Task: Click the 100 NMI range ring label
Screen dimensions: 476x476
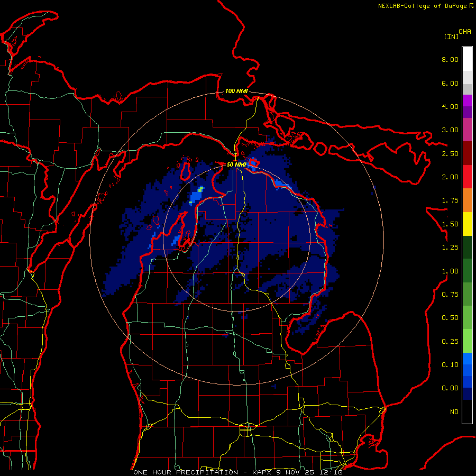Action: (236, 91)
